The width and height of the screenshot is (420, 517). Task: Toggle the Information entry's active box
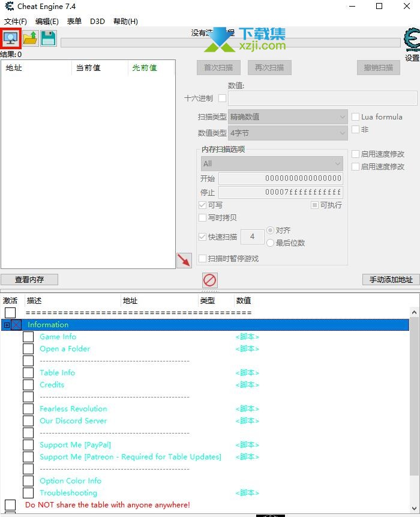(x=16, y=325)
